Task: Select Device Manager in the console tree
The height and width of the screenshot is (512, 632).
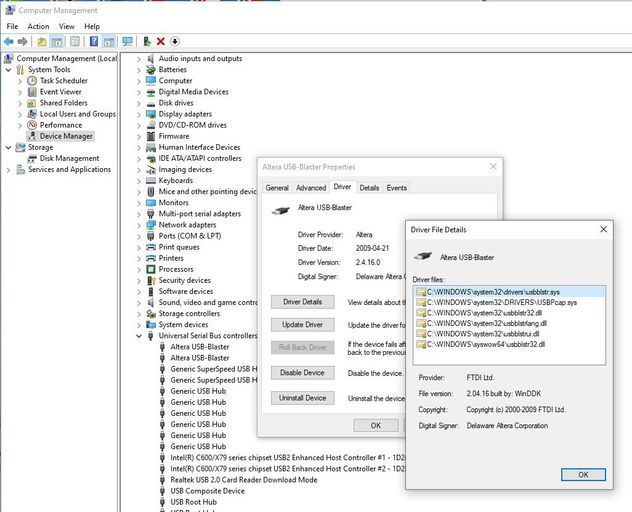Action: point(66,136)
